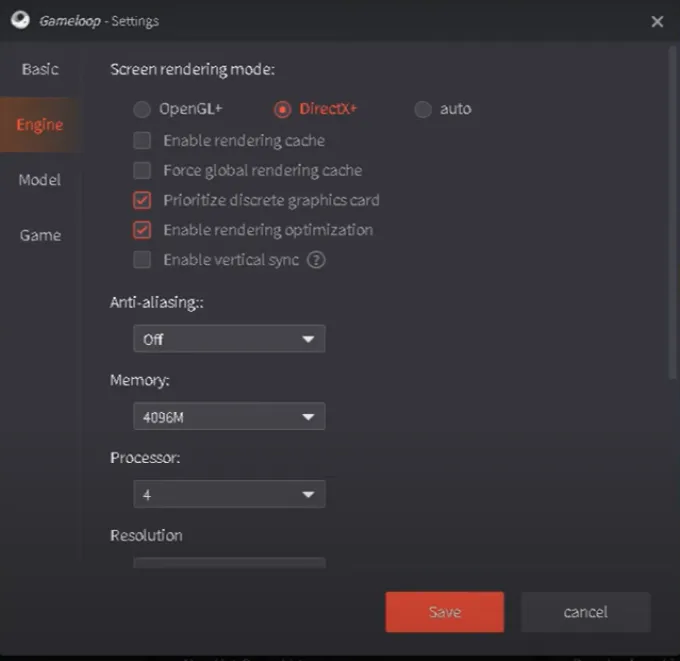Click the Resolution label
680x661 pixels.
coord(146,536)
